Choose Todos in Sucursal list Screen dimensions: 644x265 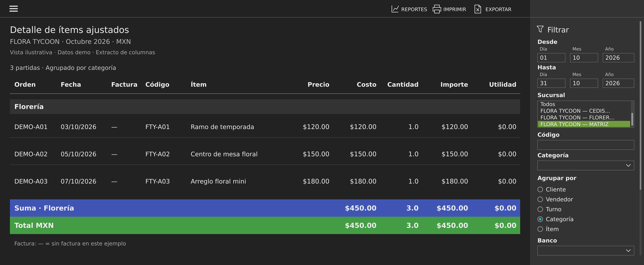pos(584,104)
